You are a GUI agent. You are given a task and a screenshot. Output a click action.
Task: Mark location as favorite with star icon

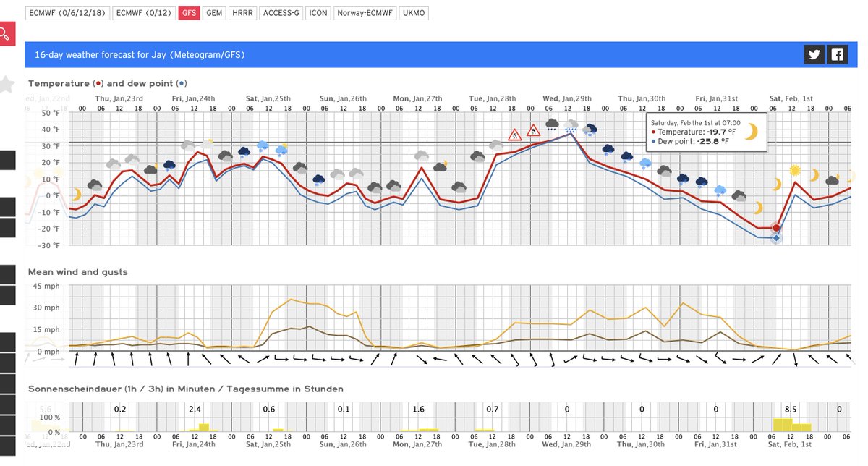[x=5, y=84]
